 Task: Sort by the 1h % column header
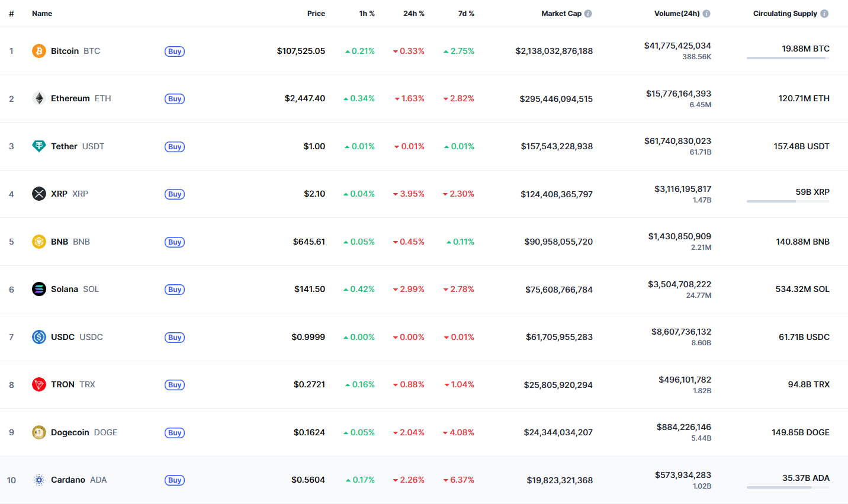pos(367,14)
